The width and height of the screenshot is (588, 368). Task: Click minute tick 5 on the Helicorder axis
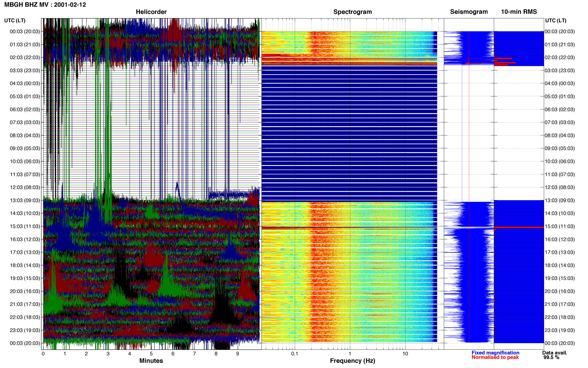tap(151, 354)
